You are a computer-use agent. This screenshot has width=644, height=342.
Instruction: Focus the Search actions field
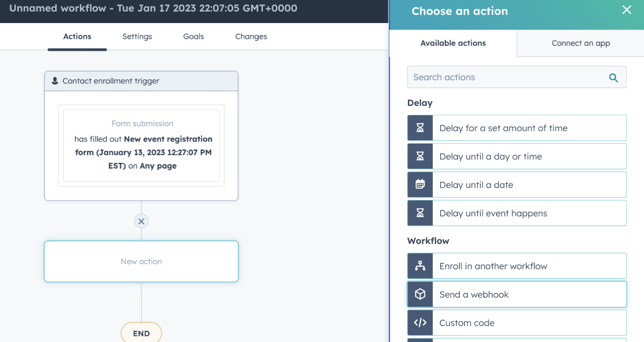pyautogui.click(x=517, y=77)
